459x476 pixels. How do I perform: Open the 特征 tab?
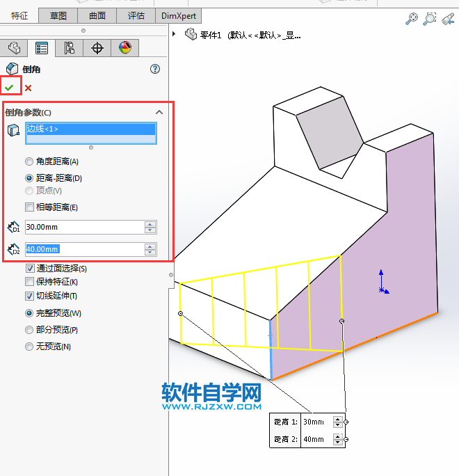pyautogui.click(x=19, y=16)
